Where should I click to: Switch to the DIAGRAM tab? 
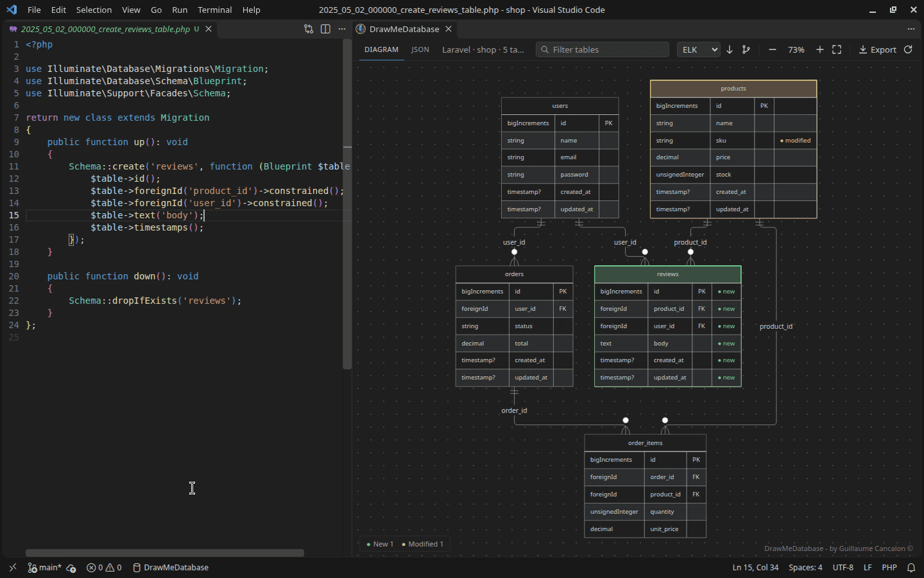click(x=381, y=49)
